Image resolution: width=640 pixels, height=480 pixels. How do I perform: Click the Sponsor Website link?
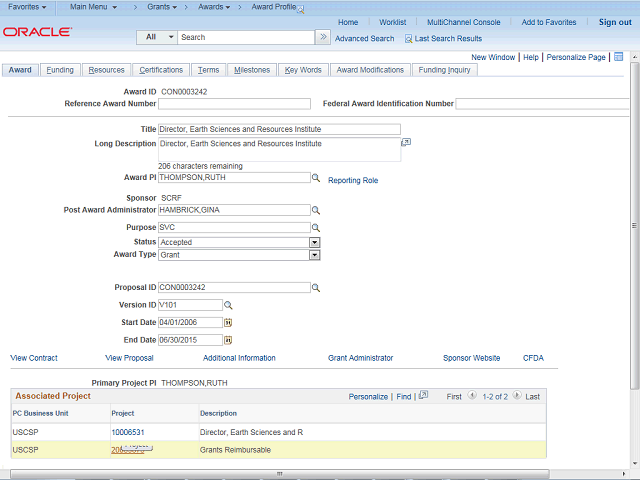click(x=471, y=358)
